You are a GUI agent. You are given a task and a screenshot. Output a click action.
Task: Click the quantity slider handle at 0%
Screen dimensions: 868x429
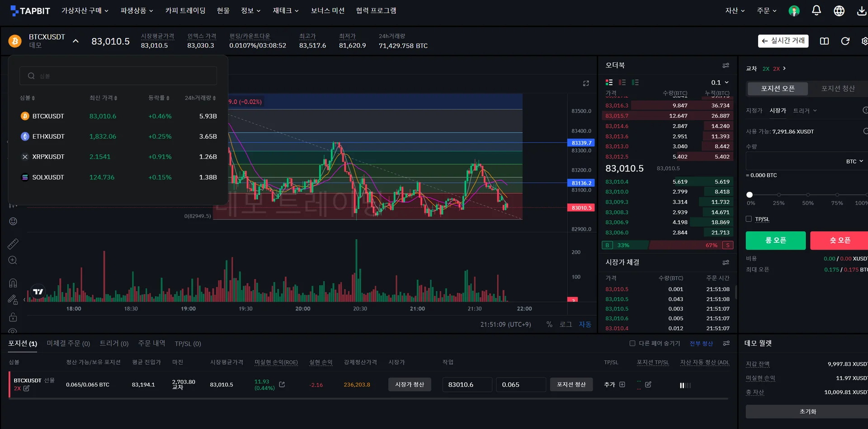(750, 195)
